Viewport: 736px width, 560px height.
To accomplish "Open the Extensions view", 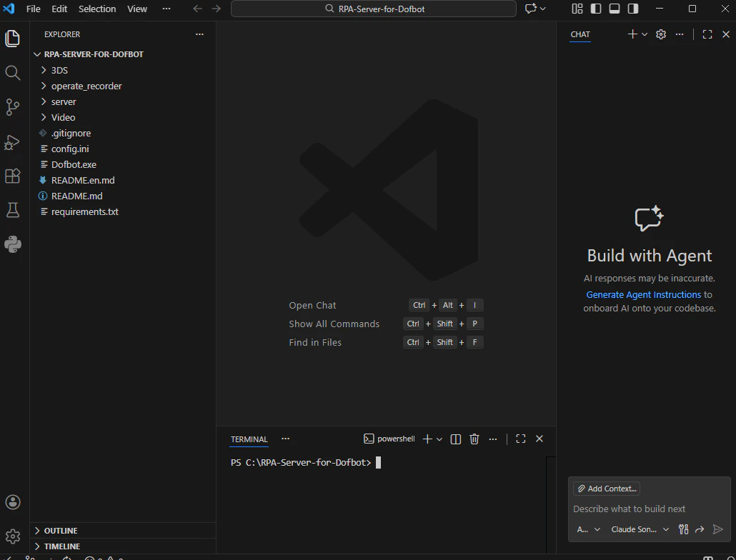I will click(13, 176).
